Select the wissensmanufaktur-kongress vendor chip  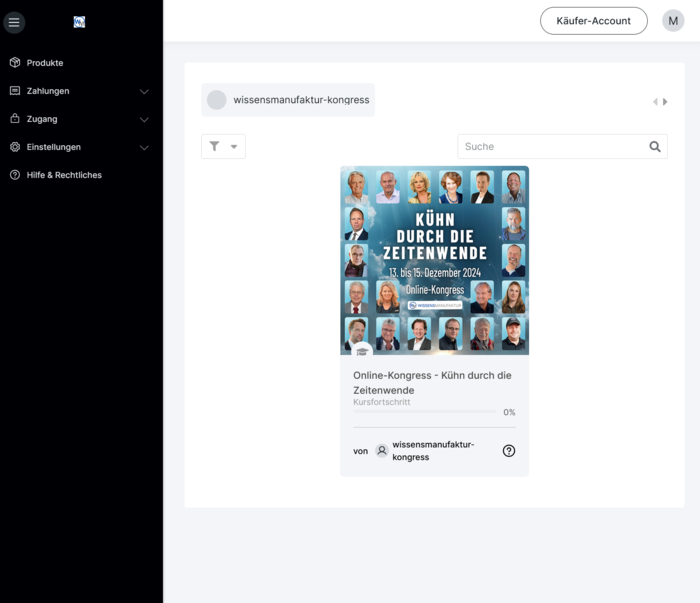[x=288, y=100]
